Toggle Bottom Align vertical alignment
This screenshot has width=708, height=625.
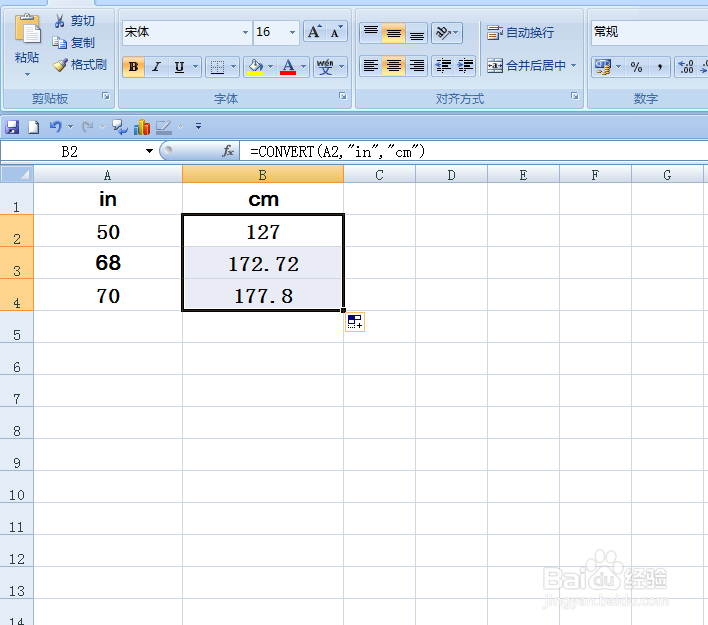[416, 33]
